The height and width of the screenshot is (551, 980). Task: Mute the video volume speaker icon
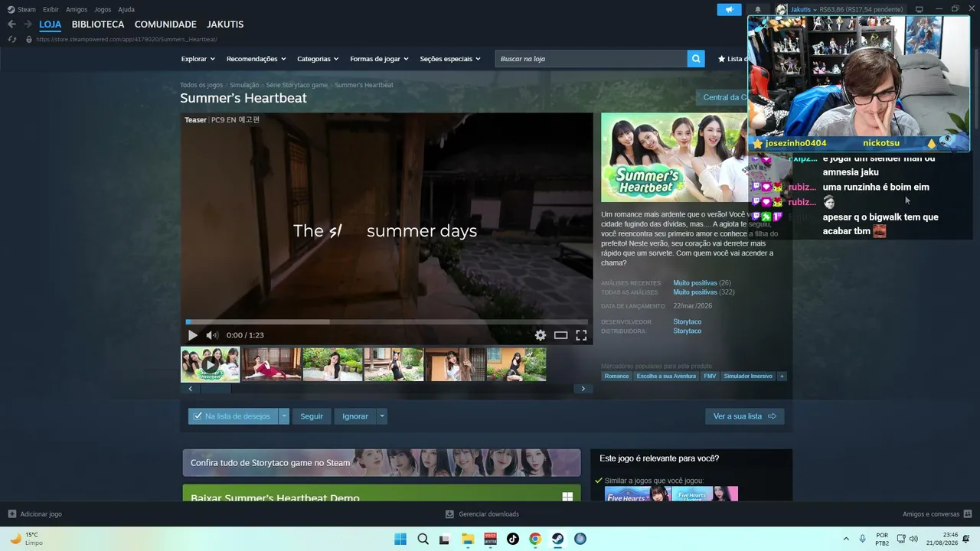212,335
